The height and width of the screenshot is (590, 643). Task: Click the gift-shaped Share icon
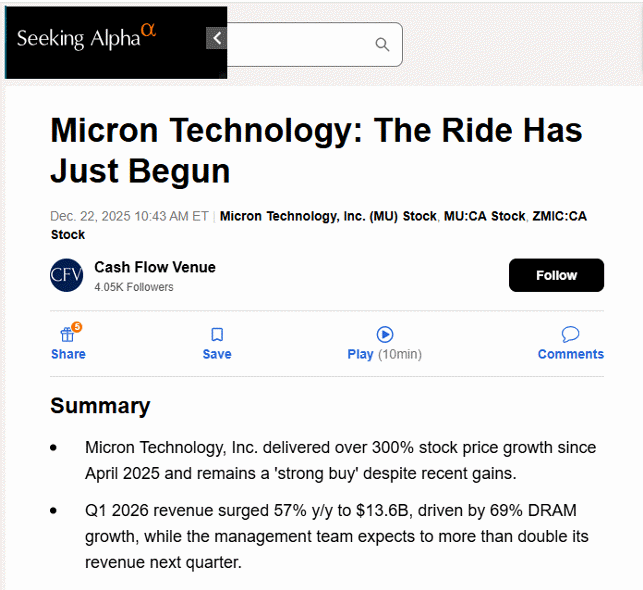[68, 335]
